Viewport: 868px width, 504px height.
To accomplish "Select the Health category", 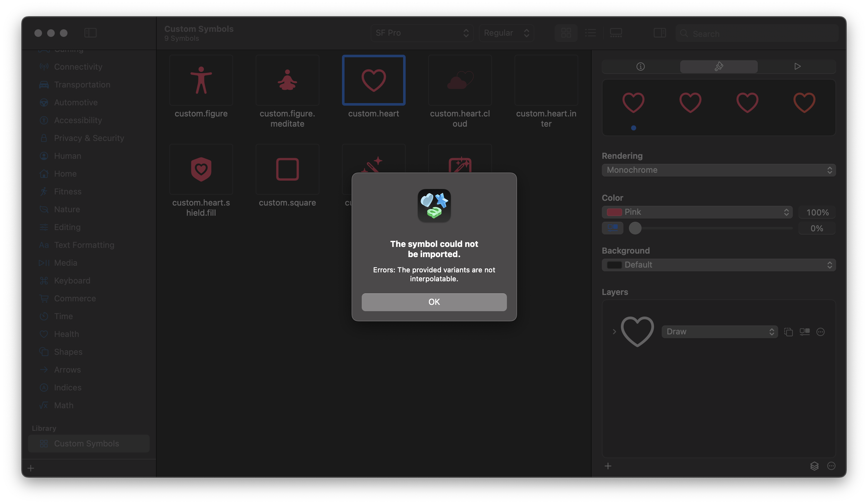I will [68, 334].
